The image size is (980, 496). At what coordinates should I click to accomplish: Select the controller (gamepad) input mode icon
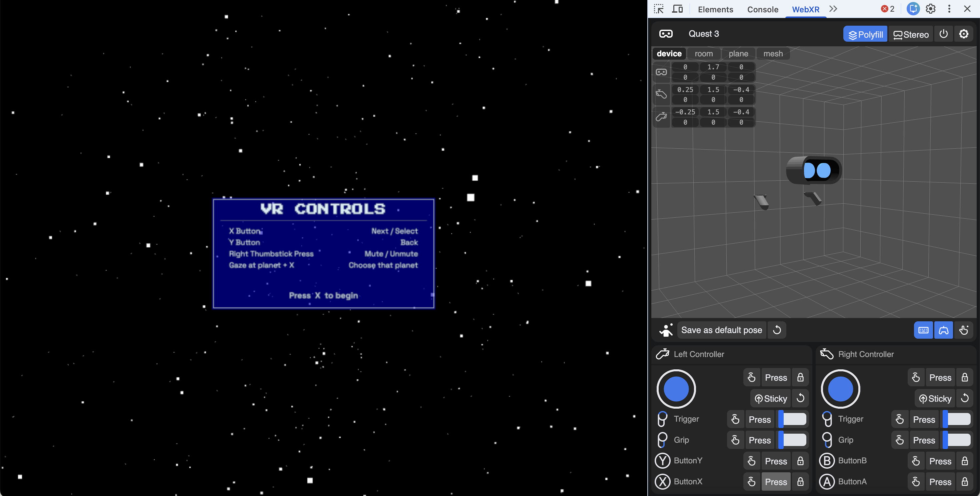tap(943, 330)
